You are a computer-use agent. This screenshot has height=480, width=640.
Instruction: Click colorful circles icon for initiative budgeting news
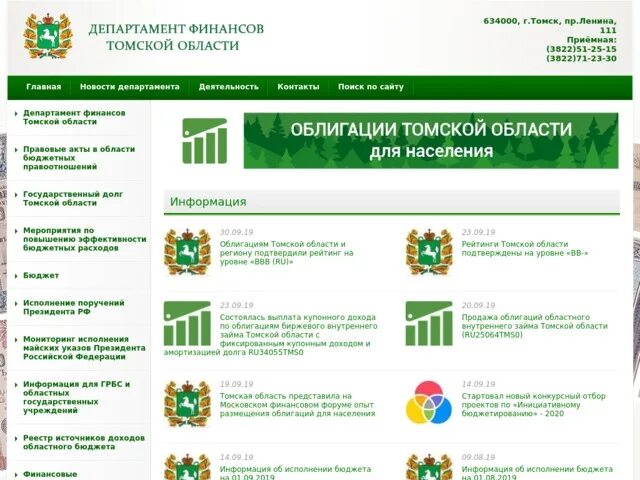pyautogui.click(x=429, y=402)
